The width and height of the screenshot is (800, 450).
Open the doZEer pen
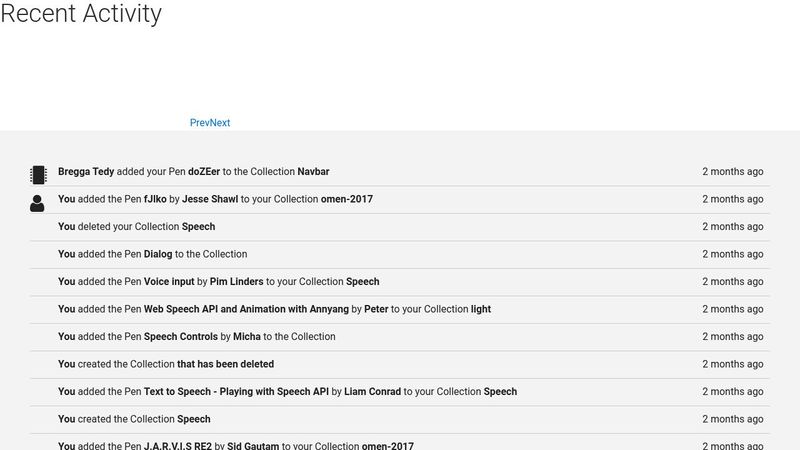[x=204, y=172]
